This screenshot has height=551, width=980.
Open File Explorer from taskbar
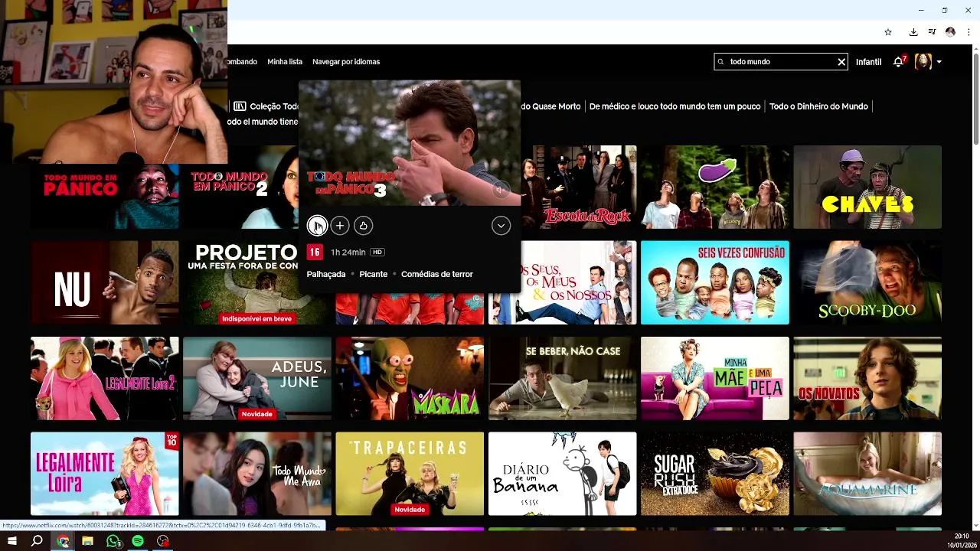tap(87, 541)
